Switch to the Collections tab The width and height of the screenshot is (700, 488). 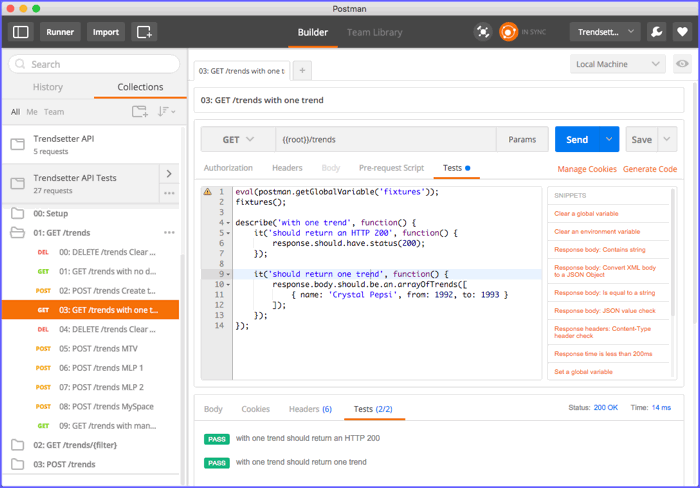pyautogui.click(x=140, y=87)
